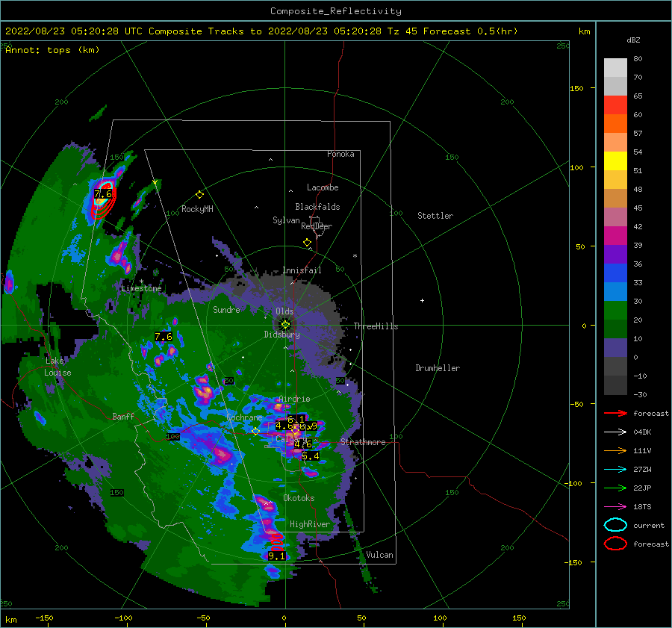Click the dBZ legend heading
This screenshot has width=672, height=628.
click(x=633, y=40)
